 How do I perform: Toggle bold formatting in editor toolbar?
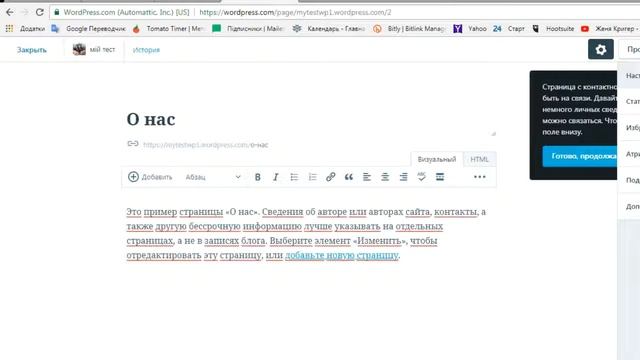pyautogui.click(x=258, y=177)
